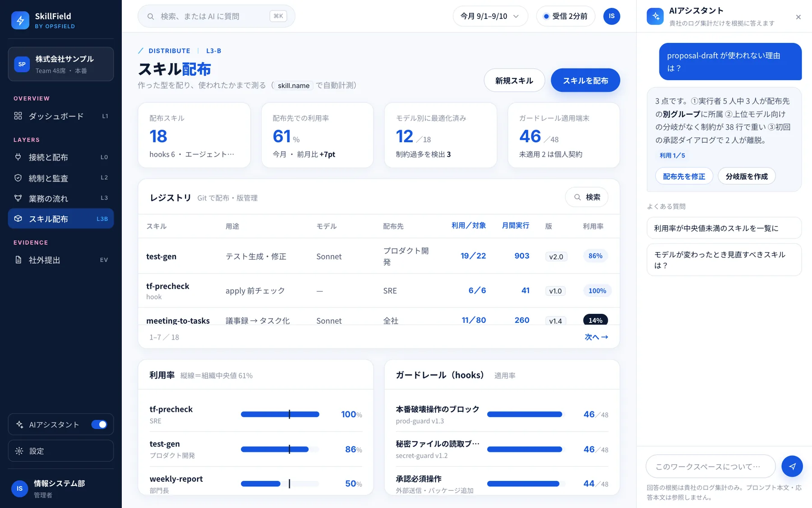Image resolution: width=812 pixels, height=508 pixels.
Task: Open the tf-precheck registry row
Action: tap(379, 290)
